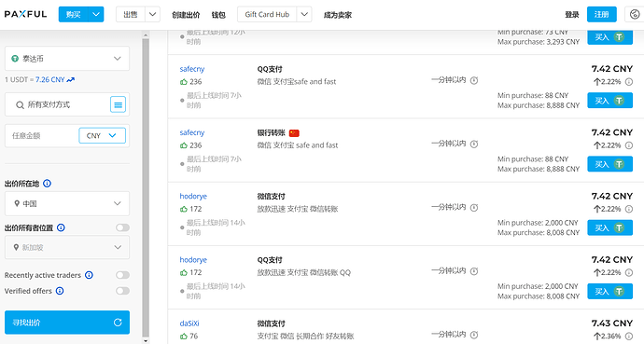Click info icon beside Verified offers
644x344 pixels.
[60, 291]
